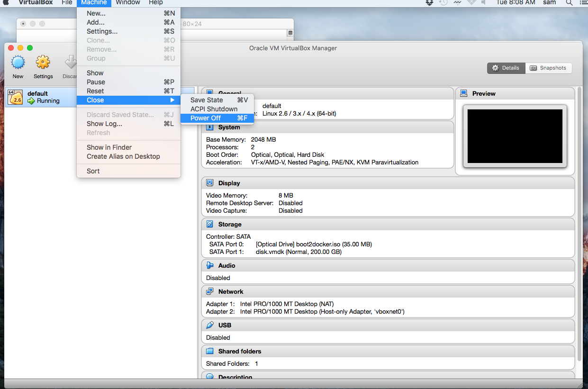Click Video Memory 8 MB value
This screenshot has height=389, width=588.
[x=286, y=196]
